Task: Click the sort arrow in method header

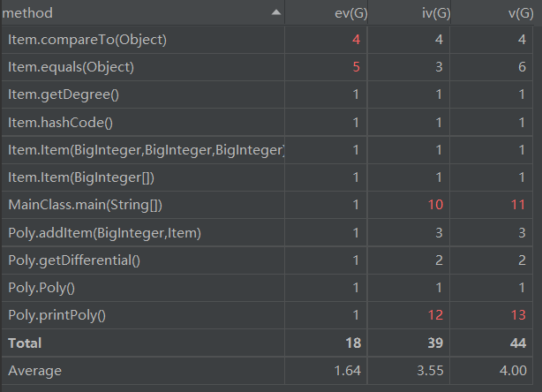Action: [x=275, y=12]
